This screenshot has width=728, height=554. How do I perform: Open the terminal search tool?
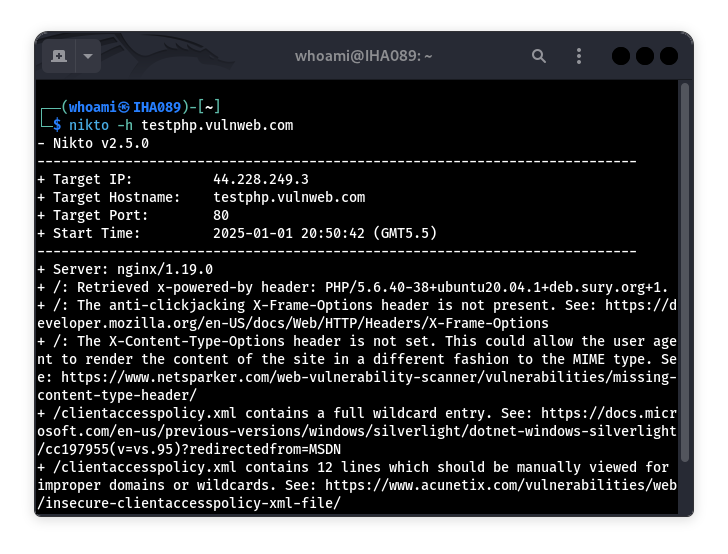tap(539, 56)
